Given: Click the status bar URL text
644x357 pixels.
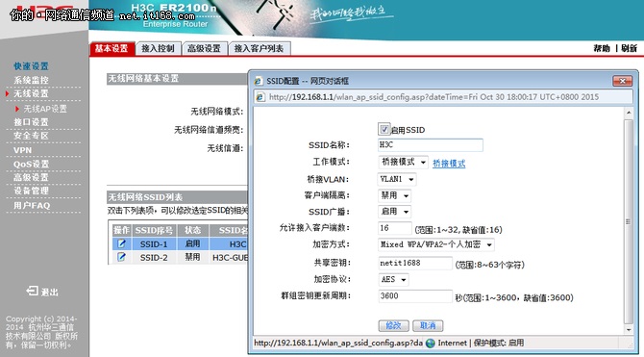Looking at the screenshot, I should pos(338,343).
